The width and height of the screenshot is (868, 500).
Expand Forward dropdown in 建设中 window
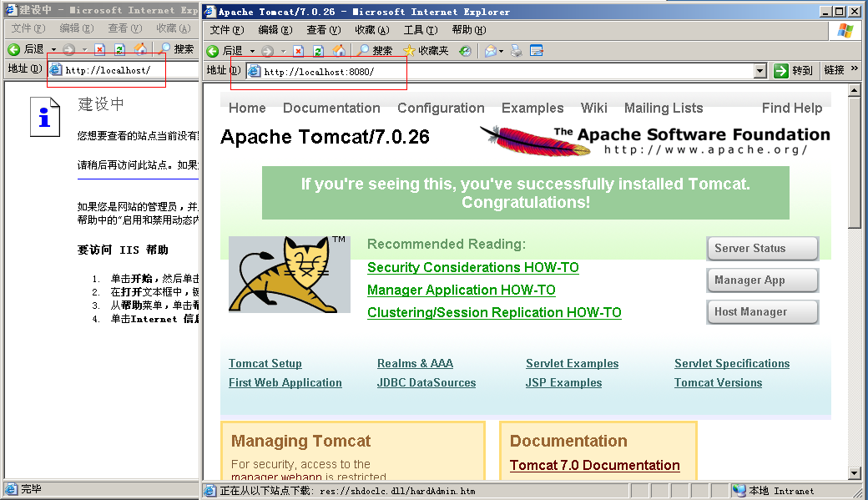84,50
